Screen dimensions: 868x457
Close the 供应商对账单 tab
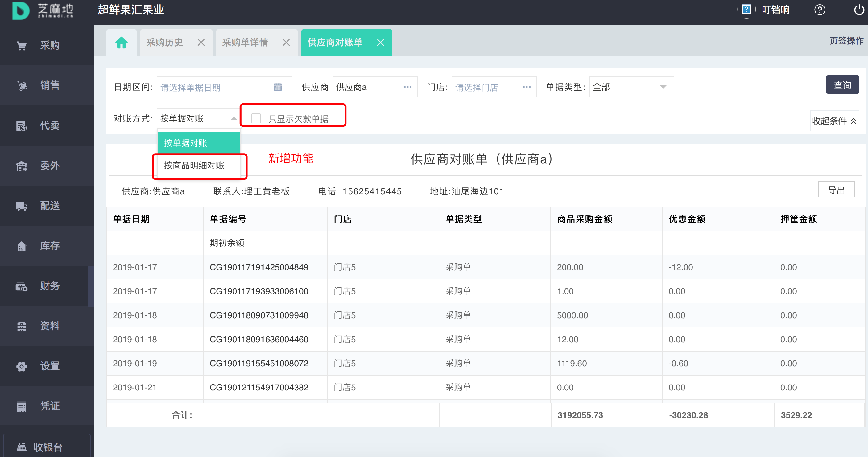point(380,43)
